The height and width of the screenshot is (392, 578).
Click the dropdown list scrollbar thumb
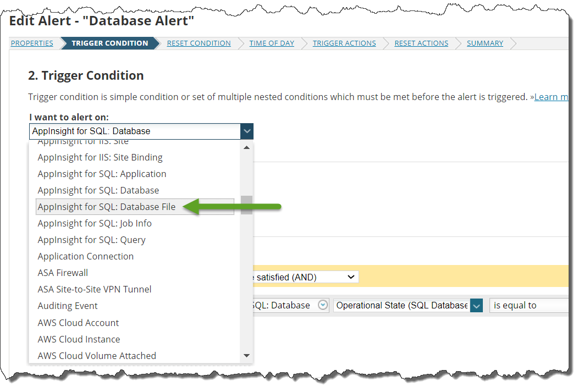tap(246, 205)
